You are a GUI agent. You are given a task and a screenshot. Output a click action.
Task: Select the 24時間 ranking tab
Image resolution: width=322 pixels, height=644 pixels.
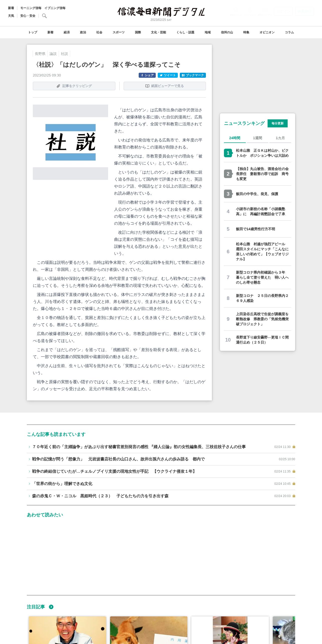[x=235, y=138]
